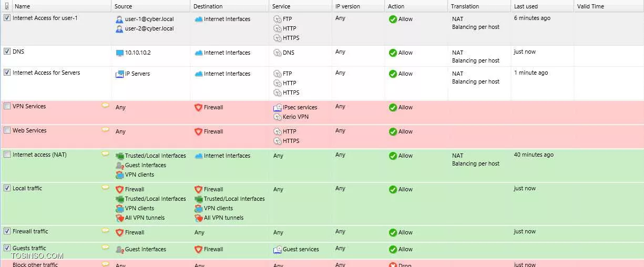Viewport: 644px width, 267px height.
Task: Click the user-1@cyber.local user icon
Action: 119,19
